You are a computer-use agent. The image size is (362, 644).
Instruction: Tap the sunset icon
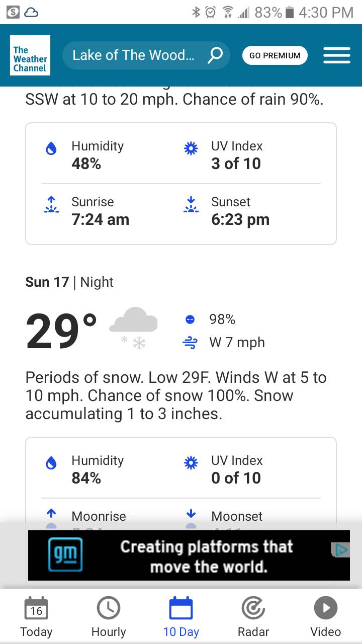[x=191, y=205]
